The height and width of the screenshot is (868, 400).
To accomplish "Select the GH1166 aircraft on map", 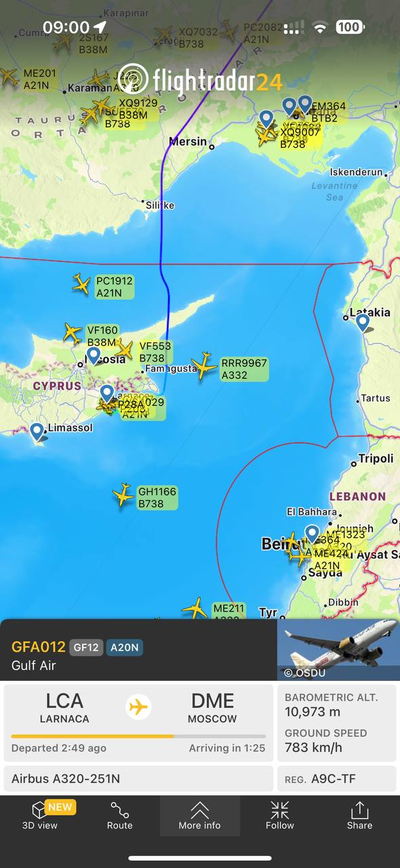I will (124, 495).
